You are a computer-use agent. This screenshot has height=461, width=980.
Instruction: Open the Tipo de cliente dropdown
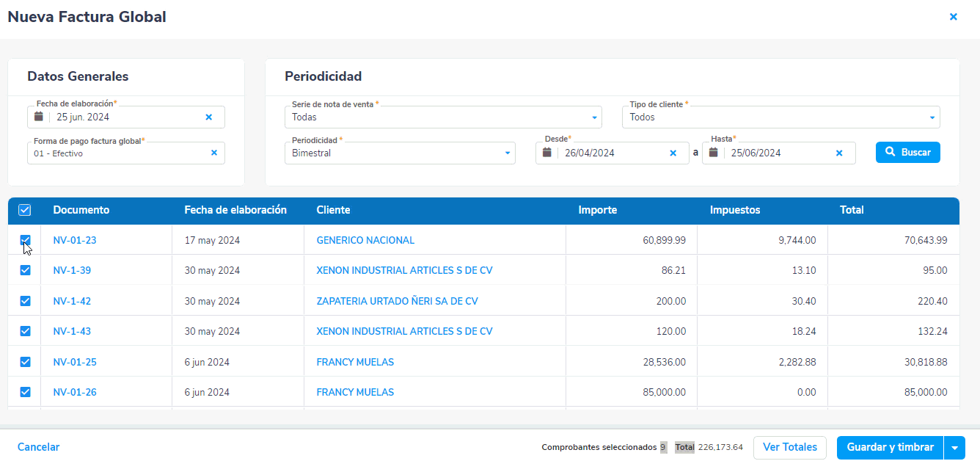point(932,117)
